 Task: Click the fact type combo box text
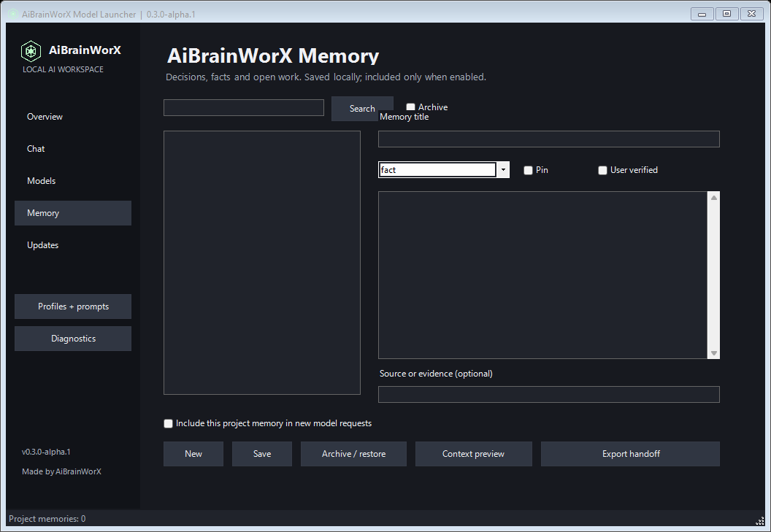point(437,169)
